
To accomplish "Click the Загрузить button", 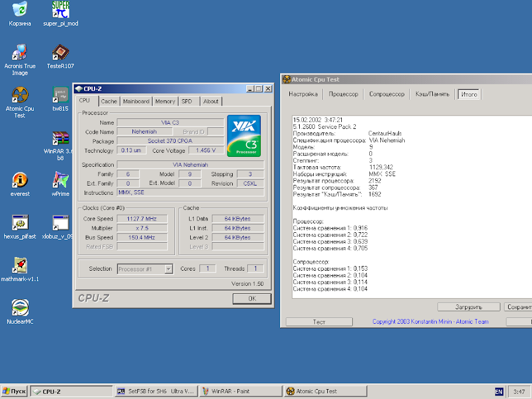I will 468,307.
